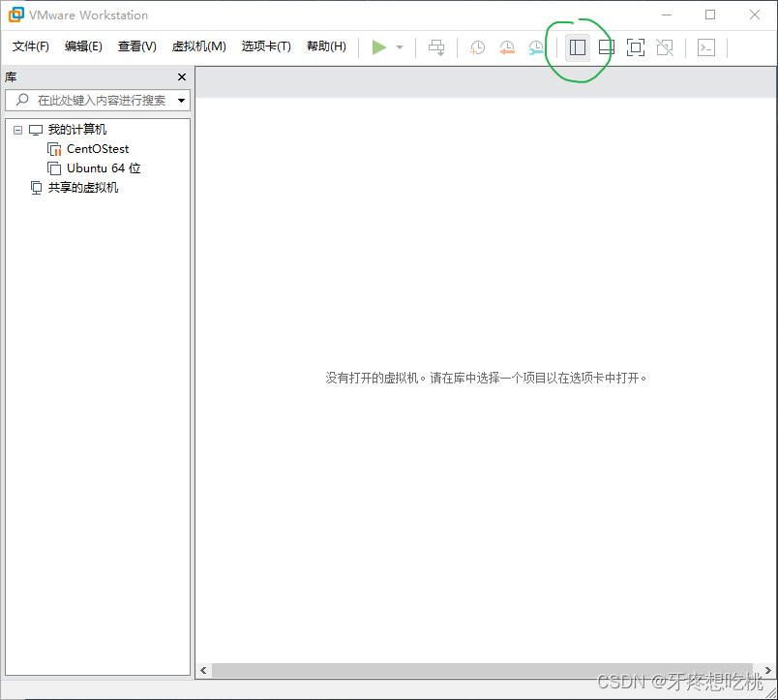Viewport: 778px width, 700px height.
Task: Click the VMware Workstation title bar logo
Action: 15,15
